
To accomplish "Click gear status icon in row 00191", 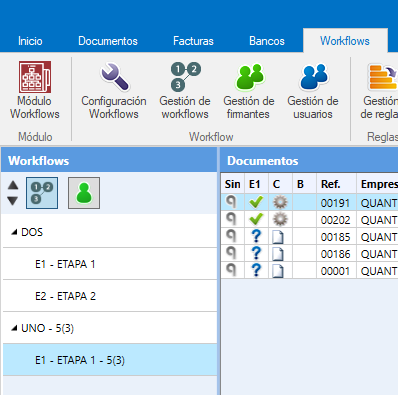I will point(280,202).
